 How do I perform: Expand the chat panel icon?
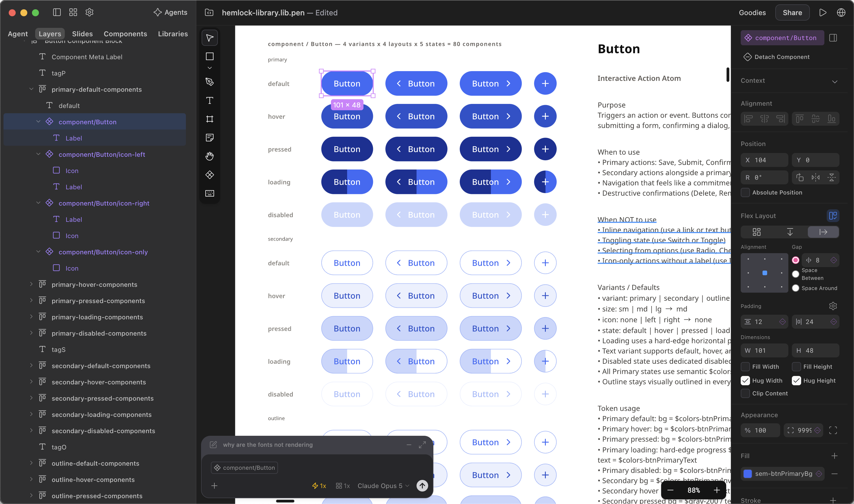[422, 444]
